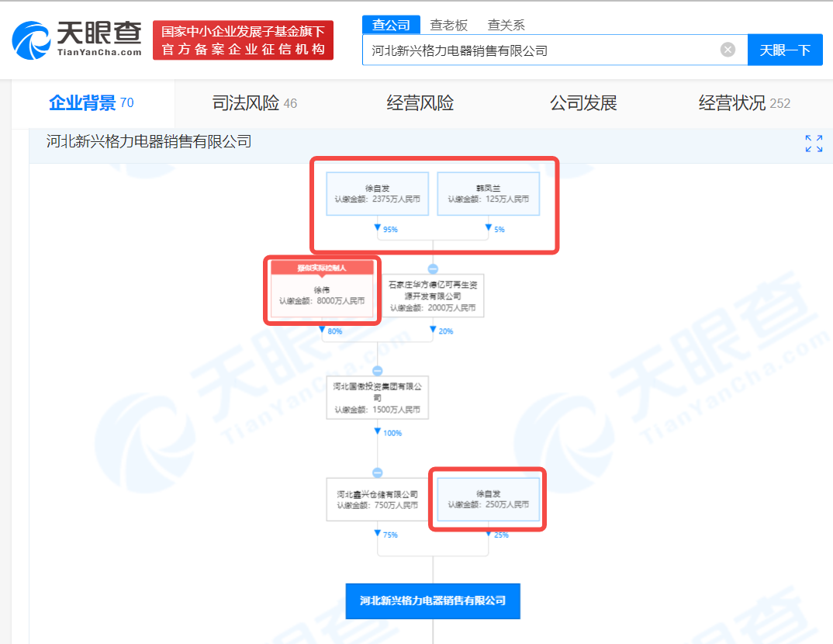The width and height of the screenshot is (833, 644).
Task: Open the 司法风险 tab
Action: click(254, 103)
